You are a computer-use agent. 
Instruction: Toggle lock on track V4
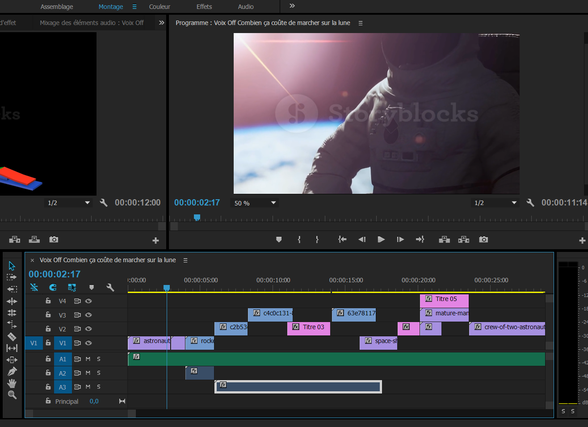click(48, 301)
